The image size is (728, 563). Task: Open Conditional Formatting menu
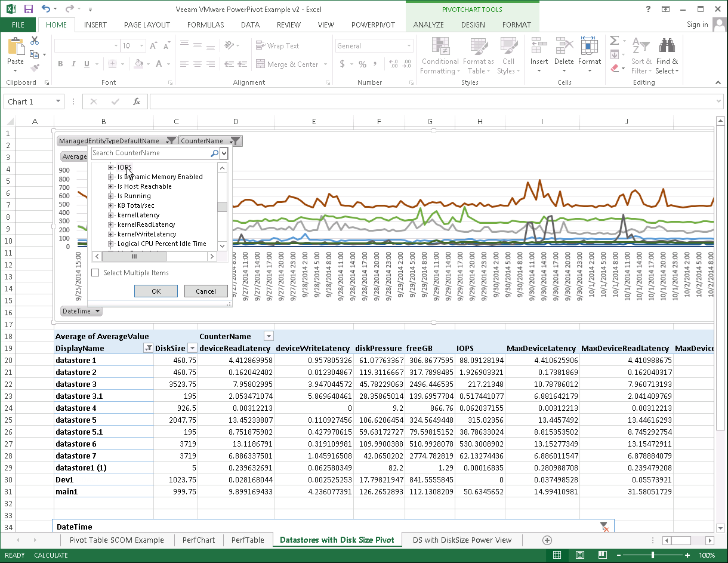tap(440, 56)
